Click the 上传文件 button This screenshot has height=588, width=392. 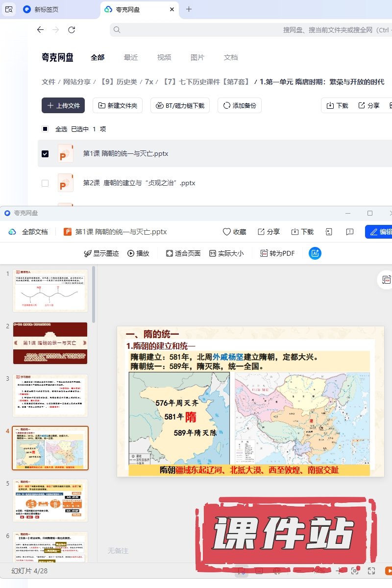tap(63, 105)
